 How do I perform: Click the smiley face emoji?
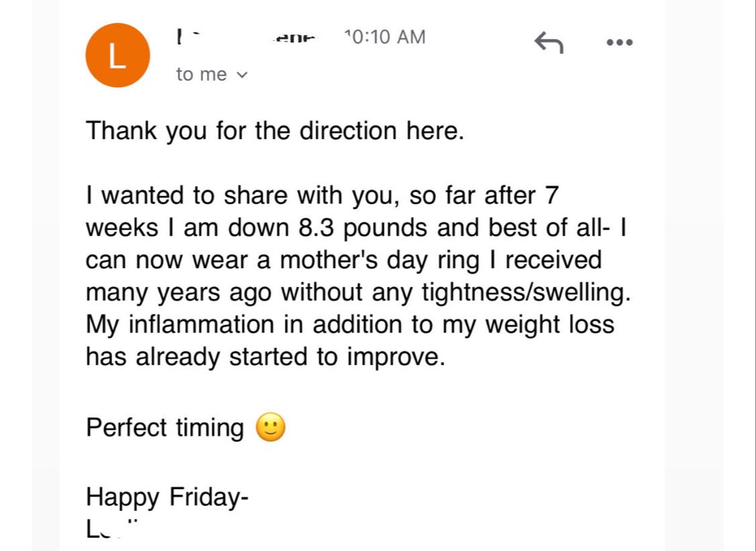click(271, 427)
